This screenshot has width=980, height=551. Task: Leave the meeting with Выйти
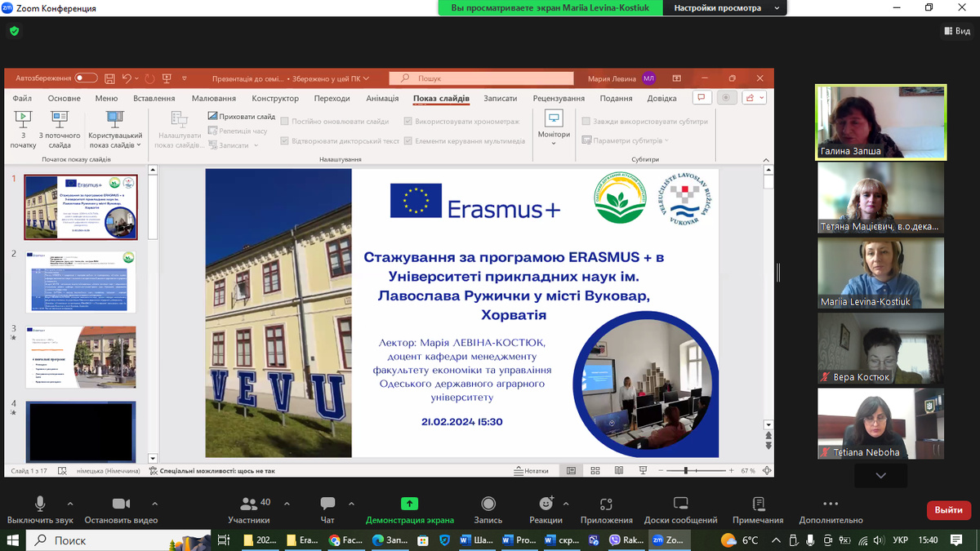pos(948,510)
